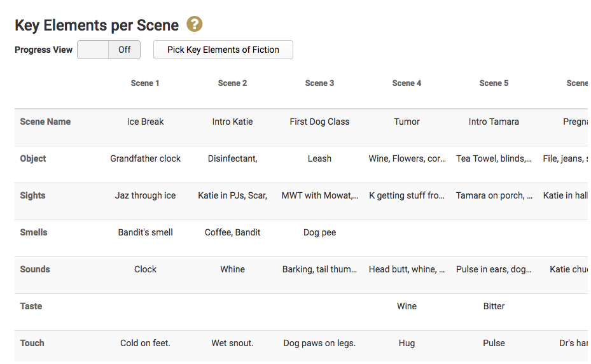The height and width of the screenshot is (364, 591).
Task: Click the Intro Katie scene name
Action: (x=232, y=122)
